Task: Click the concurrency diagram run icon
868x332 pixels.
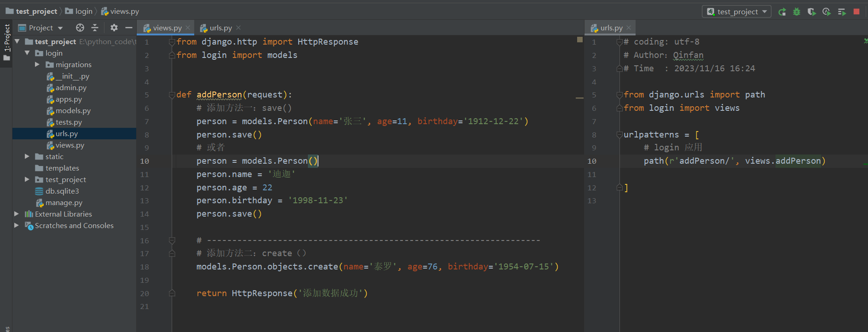Action: [x=842, y=11]
